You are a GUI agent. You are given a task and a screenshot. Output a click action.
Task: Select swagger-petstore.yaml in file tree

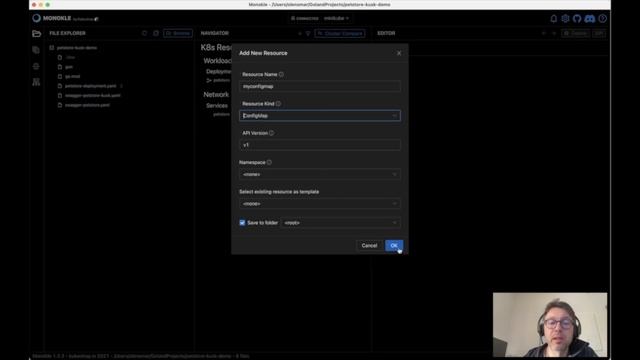click(x=87, y=105)
